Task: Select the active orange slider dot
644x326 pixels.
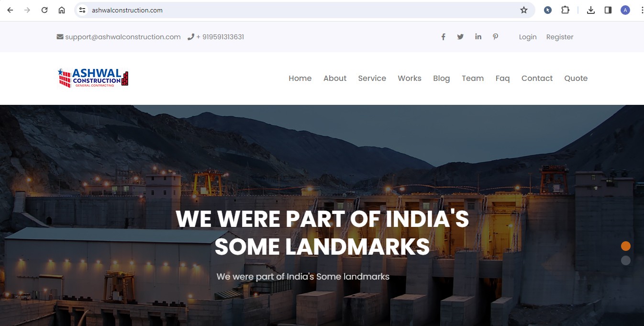Action: click(x=625, y=246)
